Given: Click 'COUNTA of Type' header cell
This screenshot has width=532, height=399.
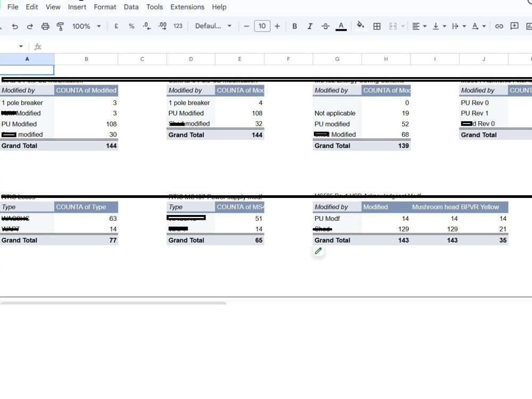Looking at the screenshot, I should pos(86,207).
